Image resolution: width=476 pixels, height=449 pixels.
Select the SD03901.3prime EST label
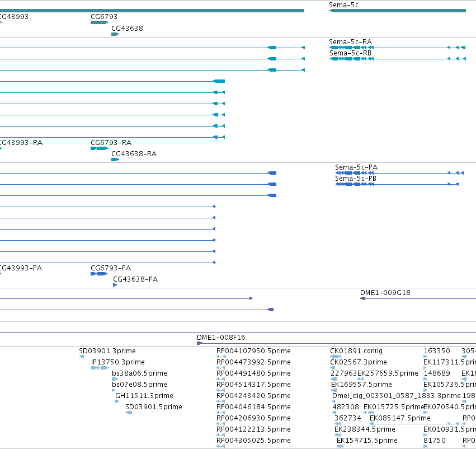pos(107,351)
